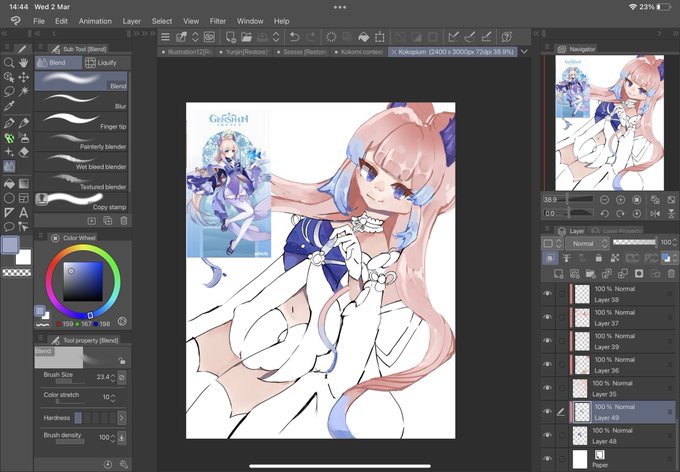Open the Filter menu
The height and width of the screenshot is (472, 680).
pos(218,21)
